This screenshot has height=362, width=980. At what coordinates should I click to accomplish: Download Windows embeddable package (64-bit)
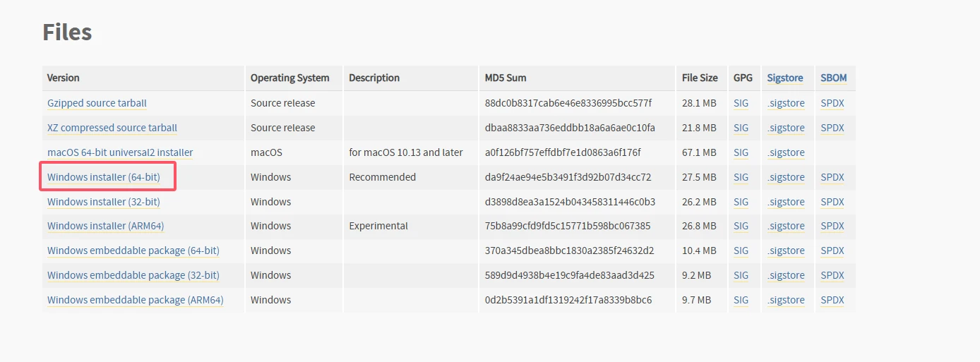(x=133, y=251)
